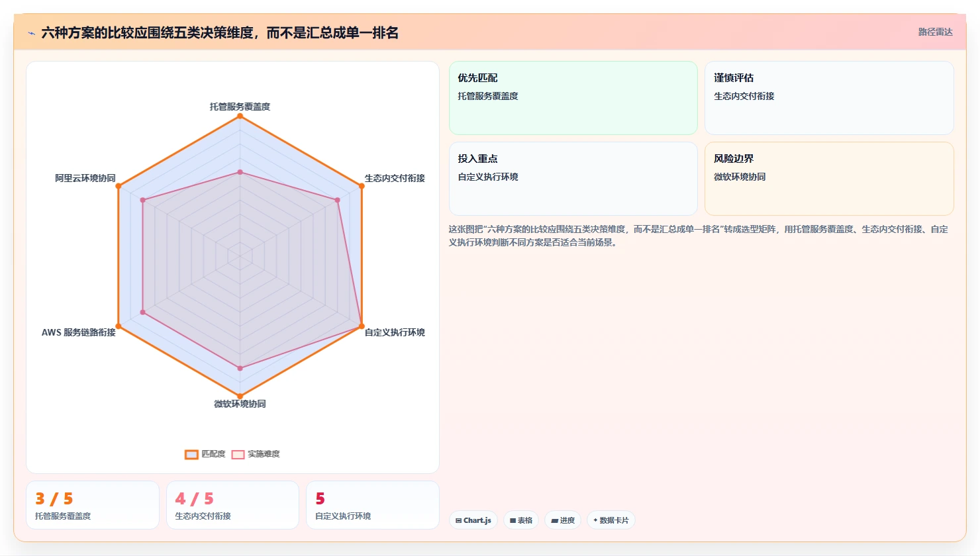
Task: Click the pink 实施难度 point on AWS 服务链路衔接 axis
Action: pos(142,312)
